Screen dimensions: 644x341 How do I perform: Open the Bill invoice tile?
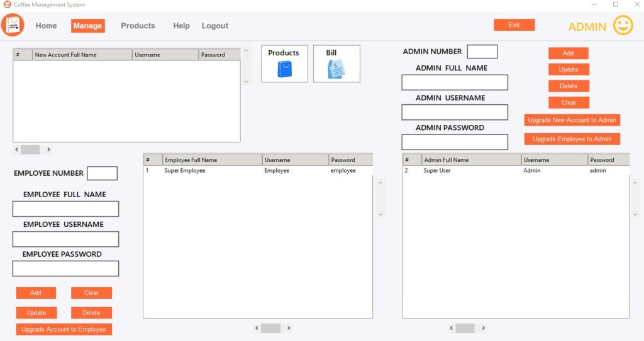(336, 63)
